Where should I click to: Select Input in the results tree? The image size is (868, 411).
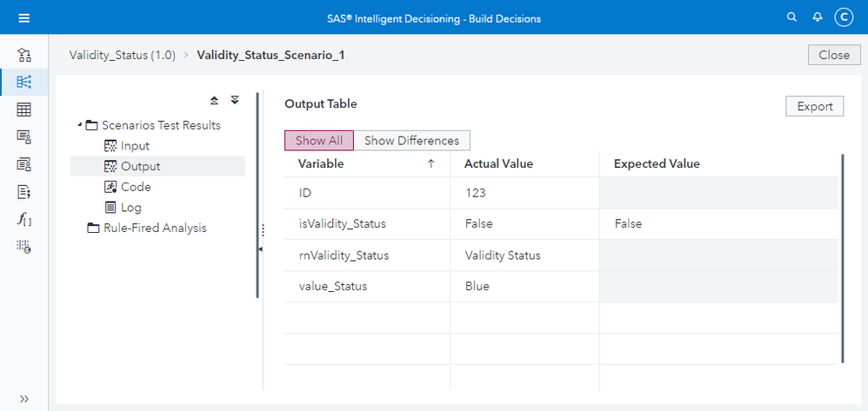click(x=135, y=146)
